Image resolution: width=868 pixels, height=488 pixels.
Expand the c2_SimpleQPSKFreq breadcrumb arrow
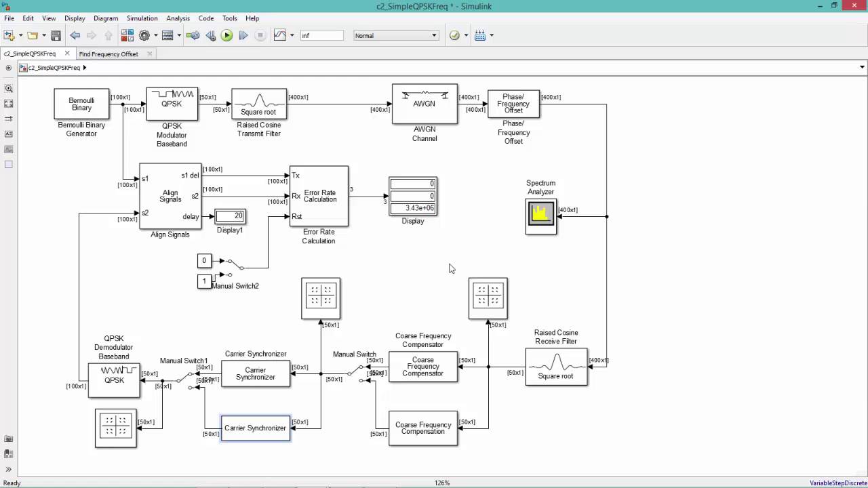click(85, 68)
